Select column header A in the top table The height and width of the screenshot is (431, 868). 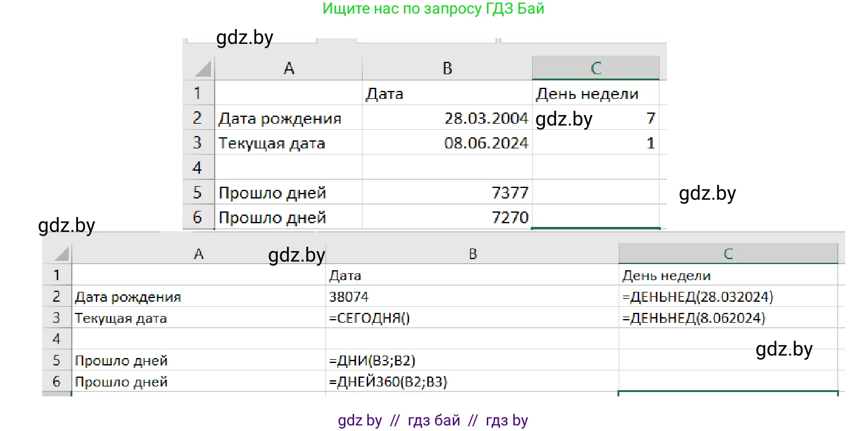288,67
